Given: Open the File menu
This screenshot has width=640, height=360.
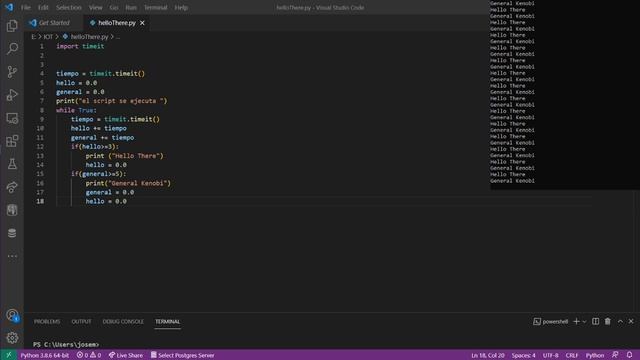Looking at the screenshot, I should pyautogui.click(x=26, y=7).
